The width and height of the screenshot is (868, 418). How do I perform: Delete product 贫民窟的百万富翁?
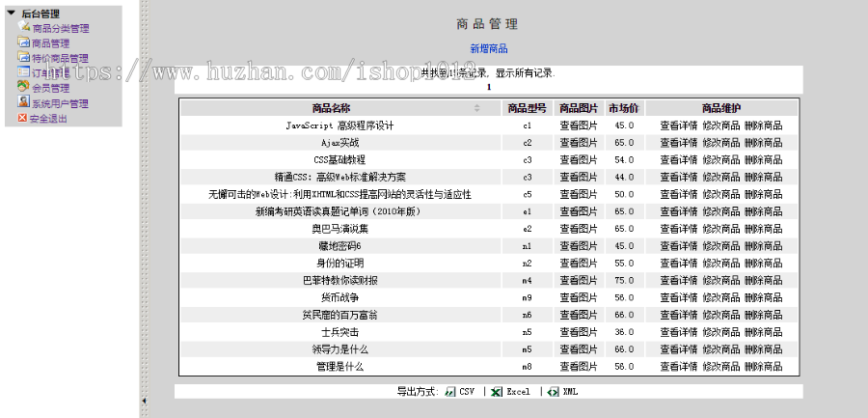click(x=764, y=315)
